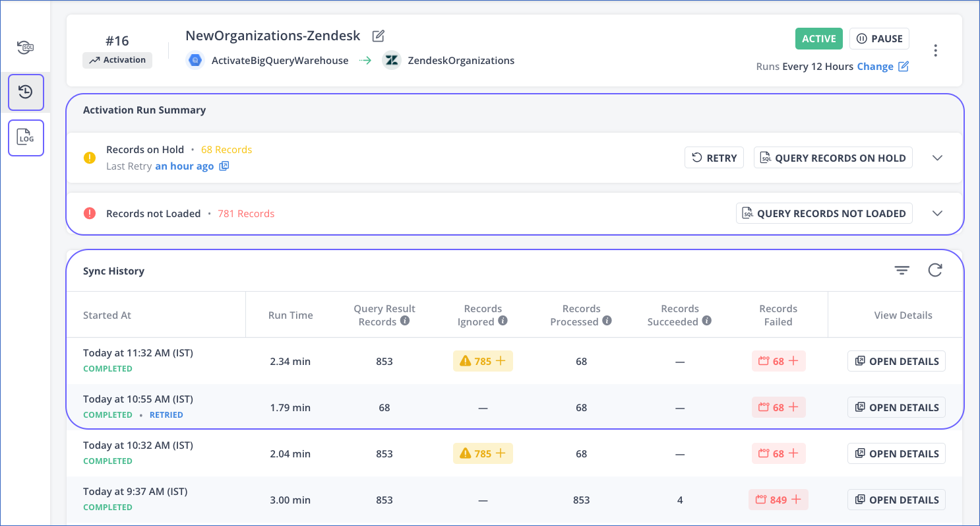This screenshot has height=526, width=980.
Task: Click the '781 Records' not loaded count
Action: click(x=246, y=214)
